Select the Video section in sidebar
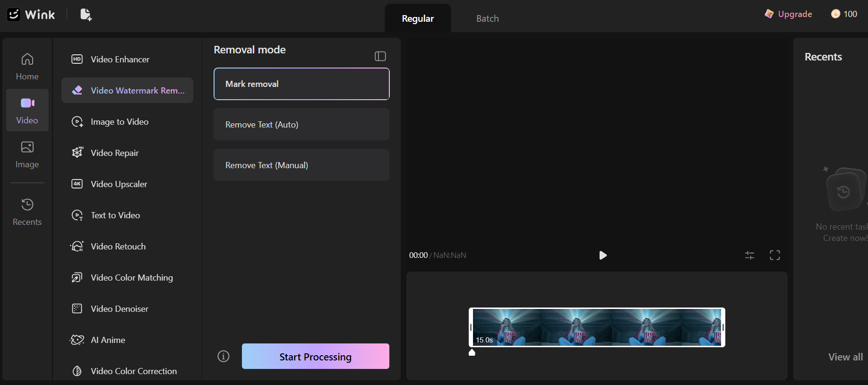This screenshot has height=385, width=868. click(x=27, y=110)
